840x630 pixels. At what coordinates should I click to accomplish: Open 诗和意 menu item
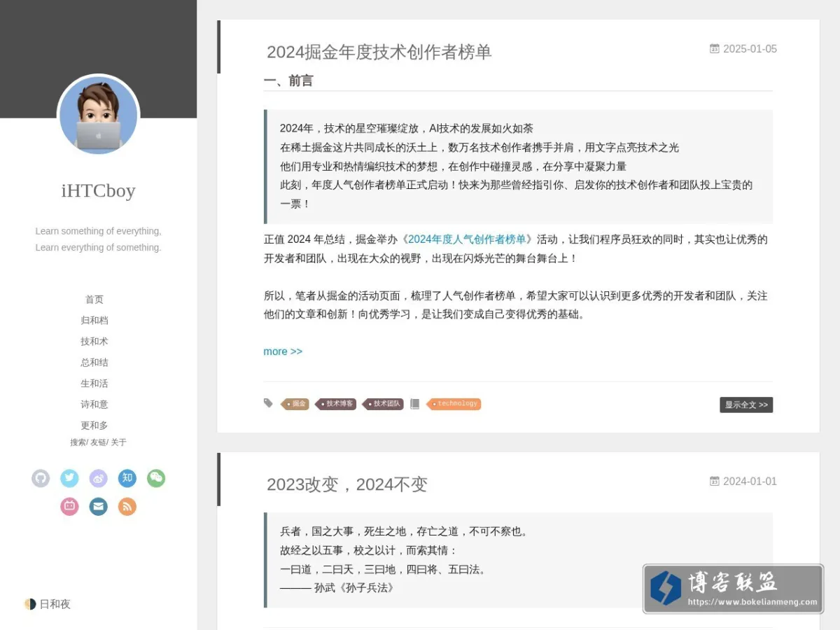pos(94,405)
